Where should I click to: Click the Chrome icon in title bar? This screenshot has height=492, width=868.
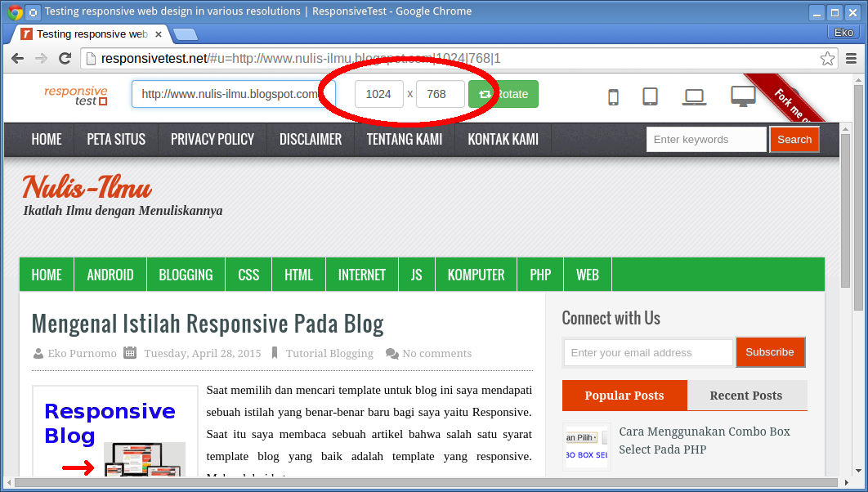(x=15, y=11)
